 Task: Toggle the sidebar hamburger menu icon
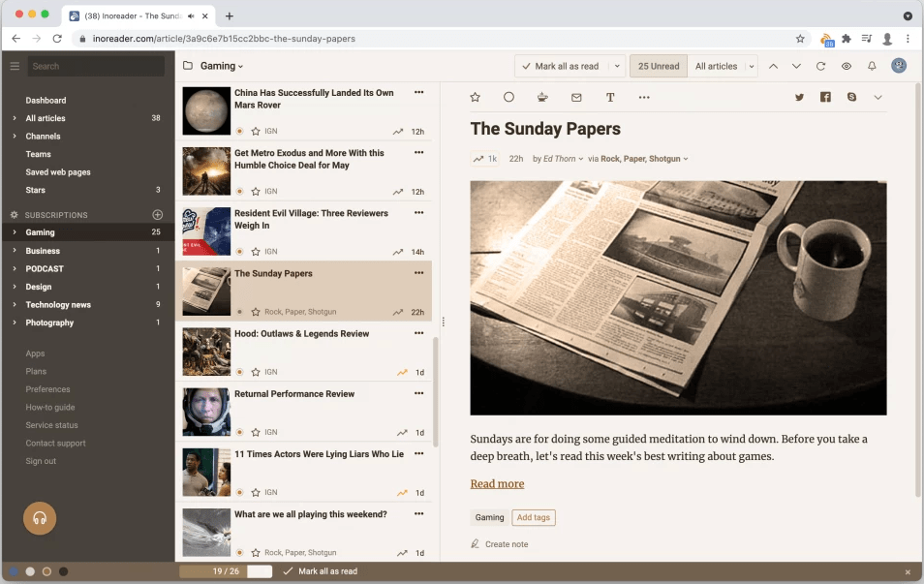[x=15, y=66]
